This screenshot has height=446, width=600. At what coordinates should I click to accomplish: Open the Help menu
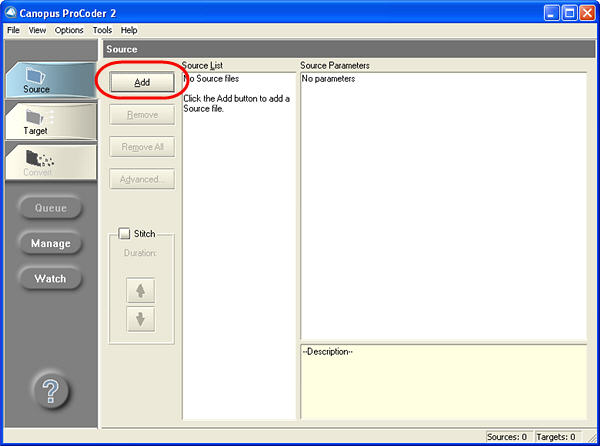[129, 30]
